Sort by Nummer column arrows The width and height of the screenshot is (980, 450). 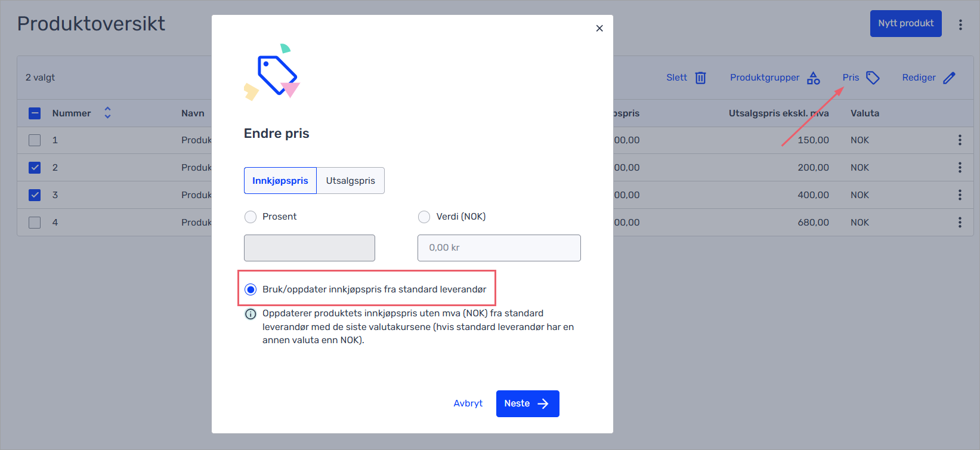[x=107, y=113]
